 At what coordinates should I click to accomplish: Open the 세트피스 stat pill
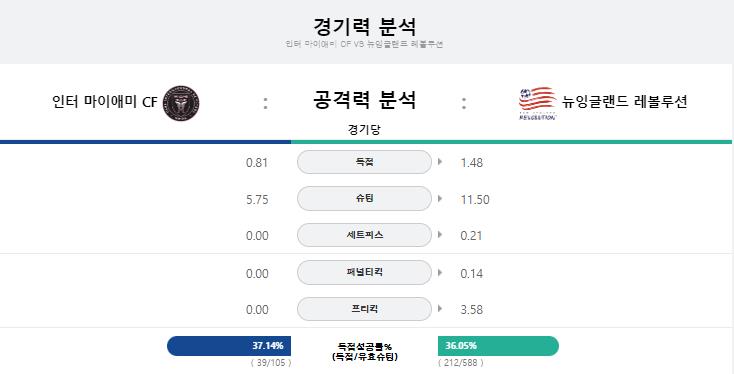coord(364,235)
